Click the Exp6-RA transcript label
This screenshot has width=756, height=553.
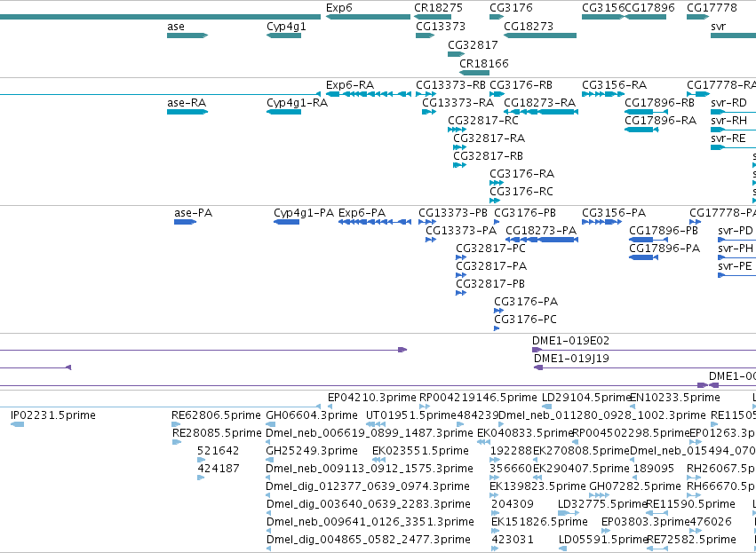click(350, 85)
